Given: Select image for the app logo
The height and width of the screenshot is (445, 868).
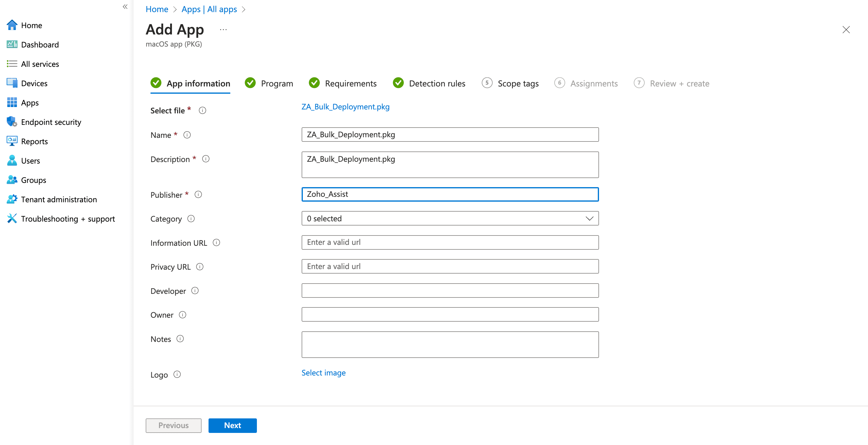Looking at the screenshot, I should pos(323,372).
